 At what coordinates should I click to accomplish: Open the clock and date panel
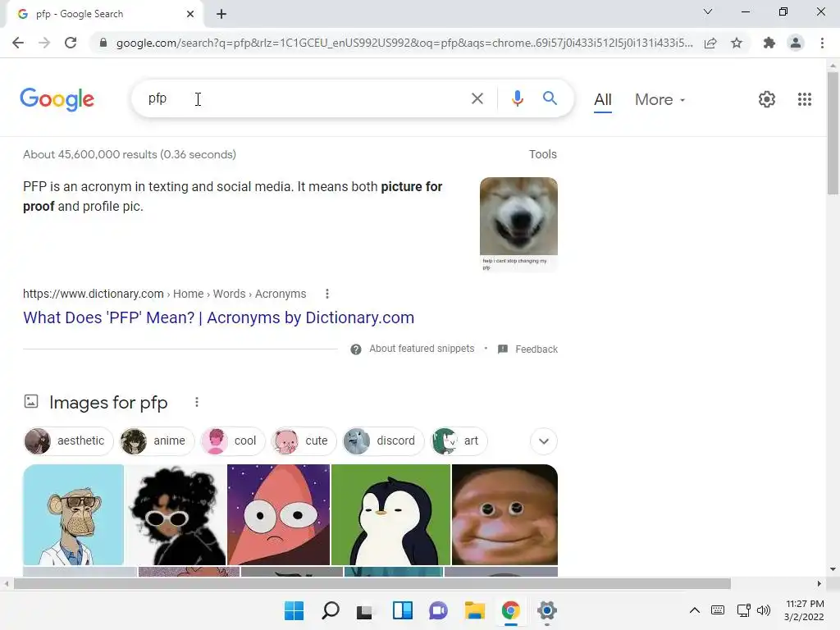click(804, 610)
